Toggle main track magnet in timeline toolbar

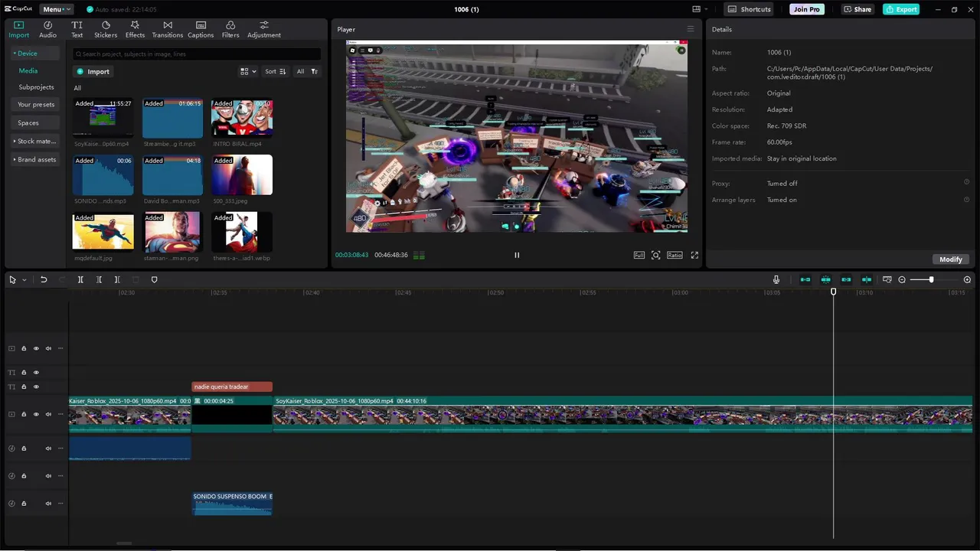tap(805, 279)
